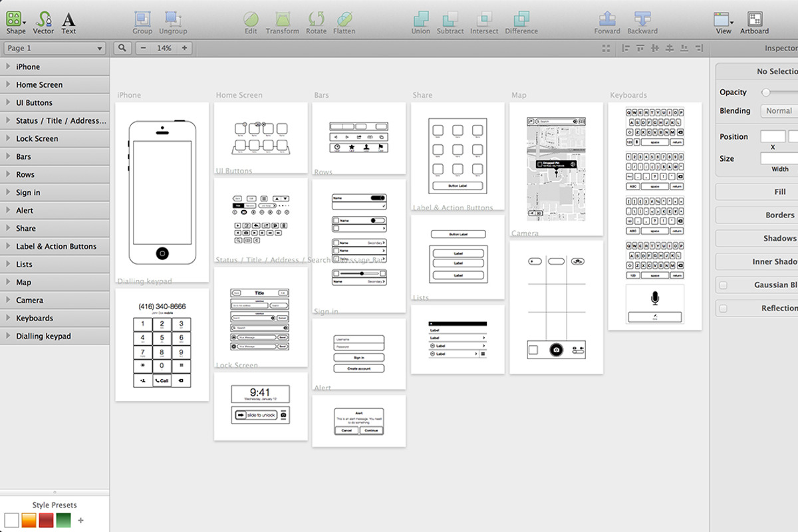Pick the green style preset swatch
798x532 pixels.
click(63, 520)
